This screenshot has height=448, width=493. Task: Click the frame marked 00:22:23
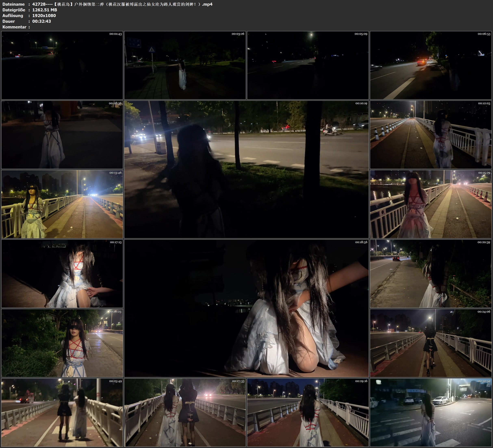(x=62, y=343)
